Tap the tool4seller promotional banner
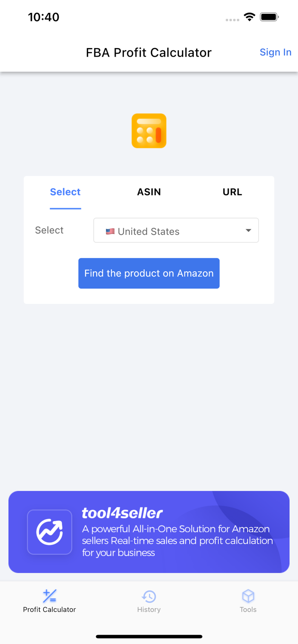 point(149,532)
